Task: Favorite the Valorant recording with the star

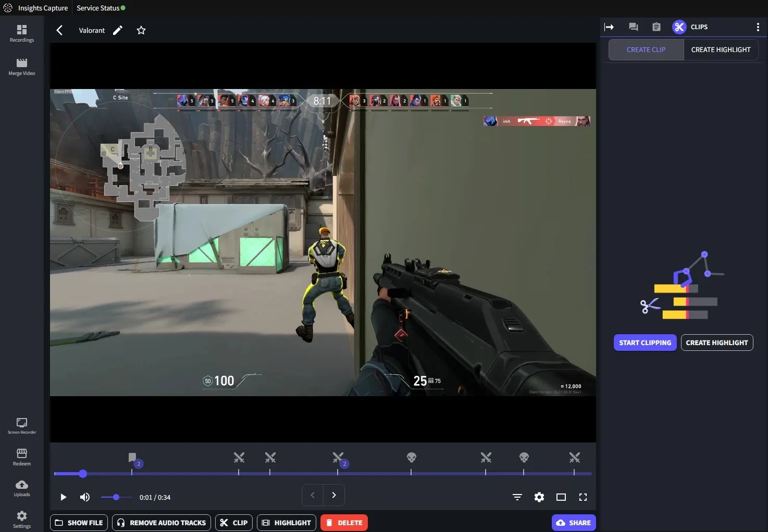Action: point(141,30)
